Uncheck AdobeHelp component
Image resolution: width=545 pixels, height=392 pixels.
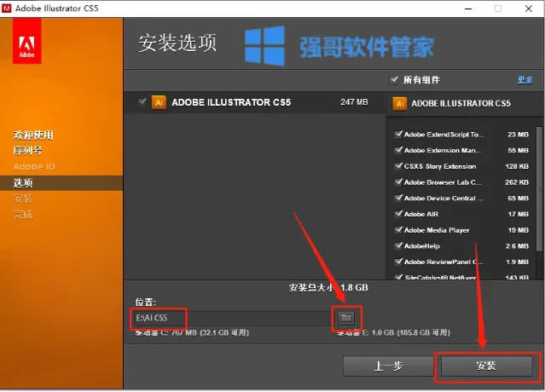398,246
